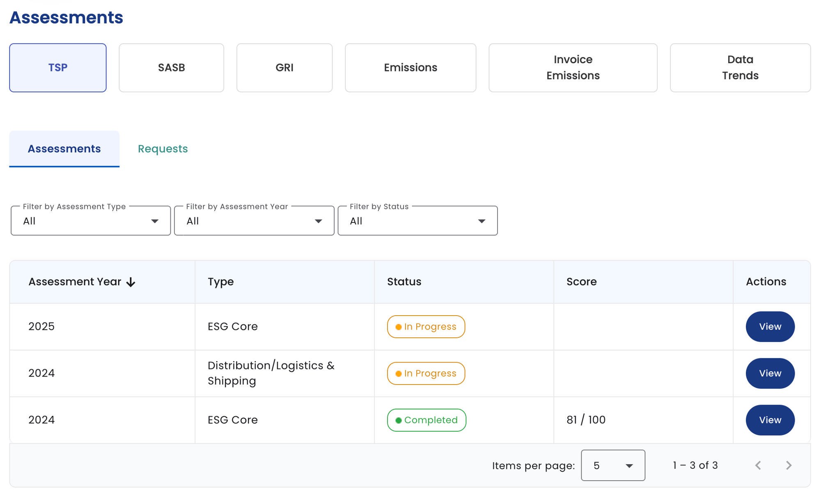
Task: Select the Emissions category
Action: coord(410,68)
